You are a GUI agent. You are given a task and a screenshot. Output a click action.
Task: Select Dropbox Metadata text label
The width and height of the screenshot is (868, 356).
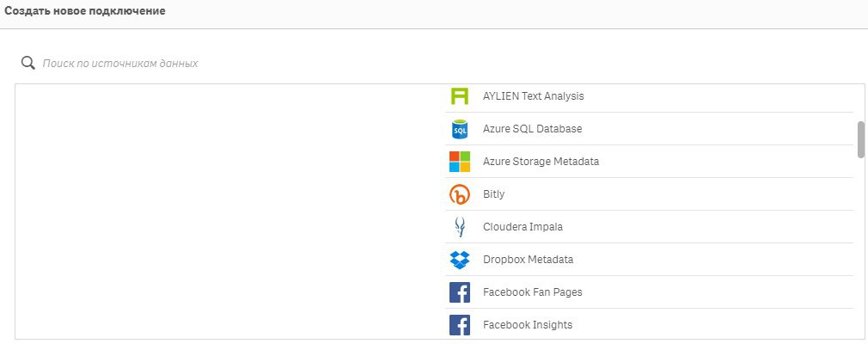529,260
